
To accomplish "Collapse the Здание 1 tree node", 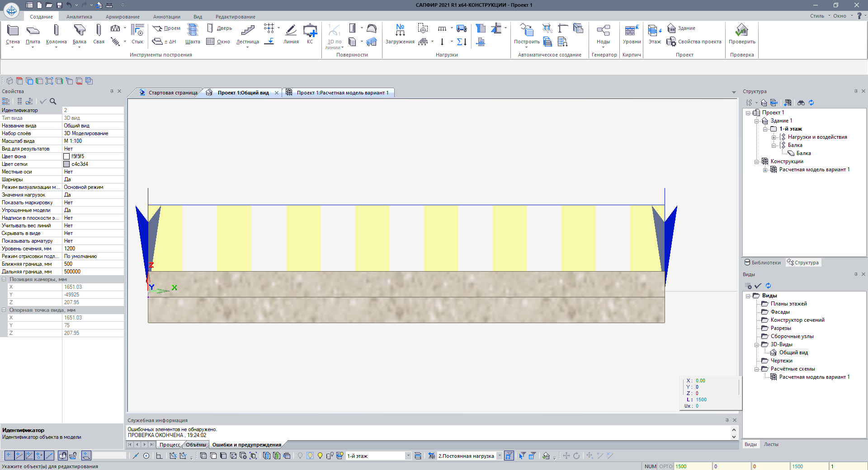I will 756,121.
